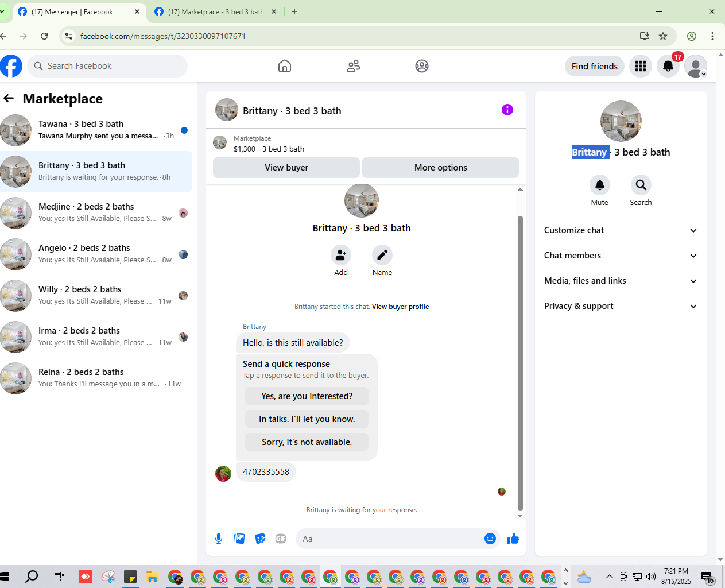
Task: Mute the conversation with bell icon
Action: coord(600,185)
